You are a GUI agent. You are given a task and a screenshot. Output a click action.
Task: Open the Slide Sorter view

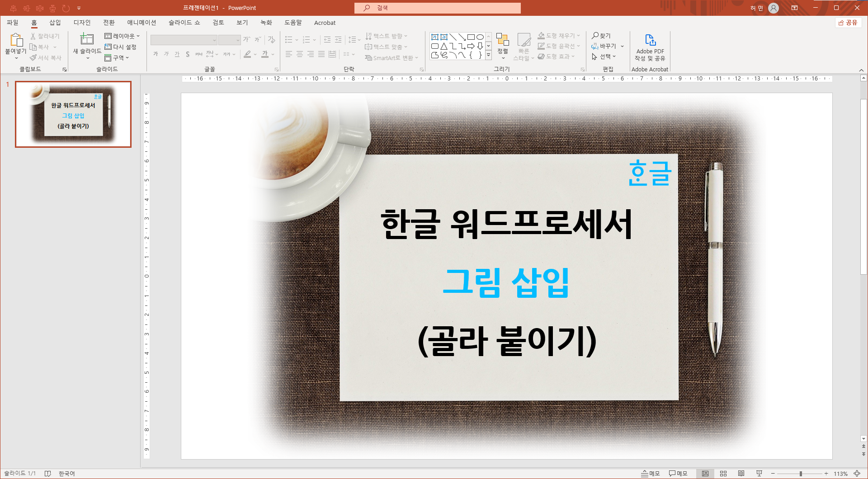[x=723, y=474]
